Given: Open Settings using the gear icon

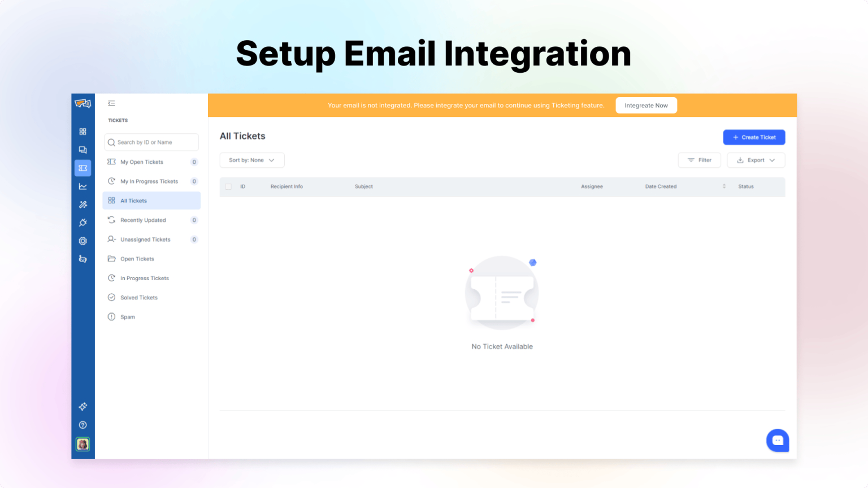Looking at the screenshot, I should click(83, 241).
